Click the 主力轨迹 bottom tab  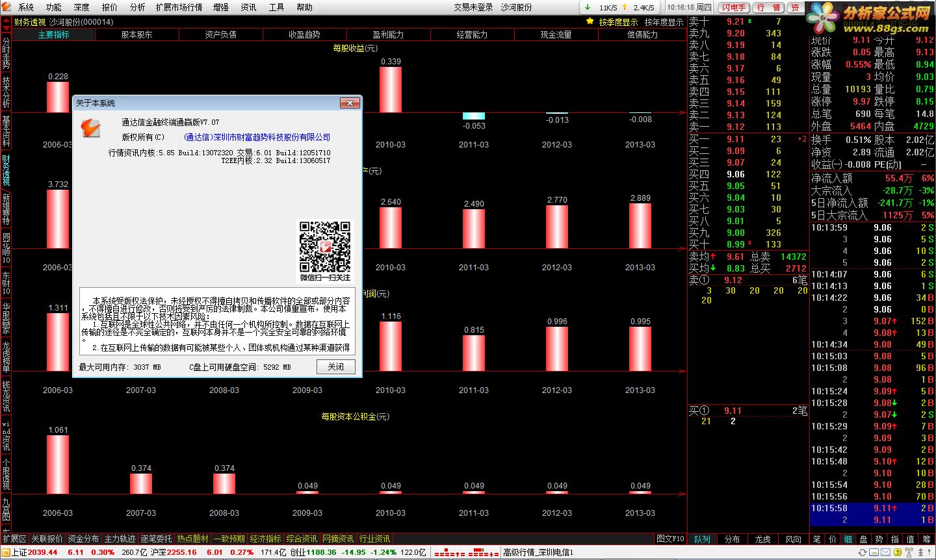pyautogui.click(x=120, y=539)
